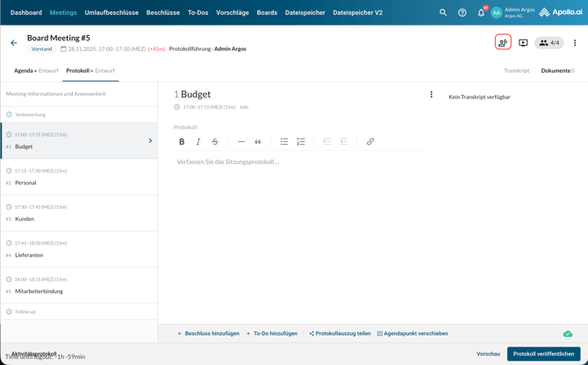Insert a hyperlink in the editor
Viewport: 588px width, 365px height.
370,141
